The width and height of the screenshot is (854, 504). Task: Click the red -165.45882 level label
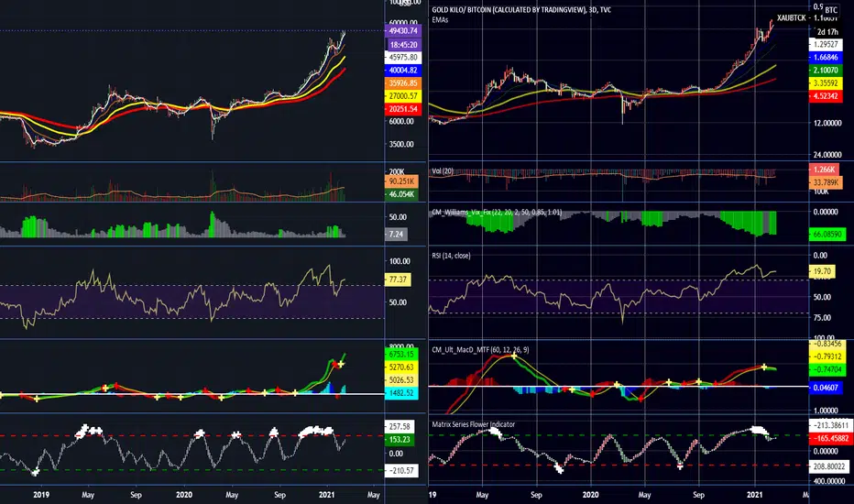(829, 438)
